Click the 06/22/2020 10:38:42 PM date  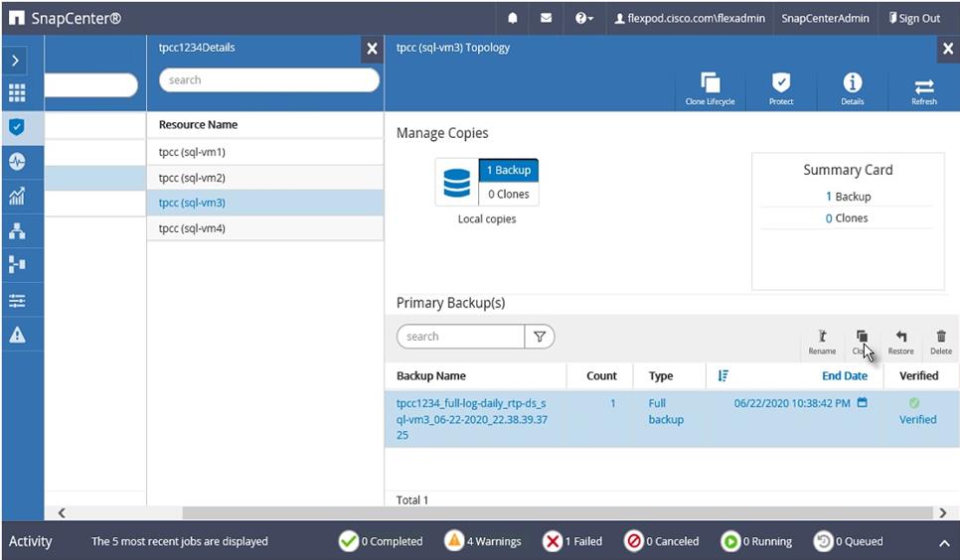[x=792, y=403]
